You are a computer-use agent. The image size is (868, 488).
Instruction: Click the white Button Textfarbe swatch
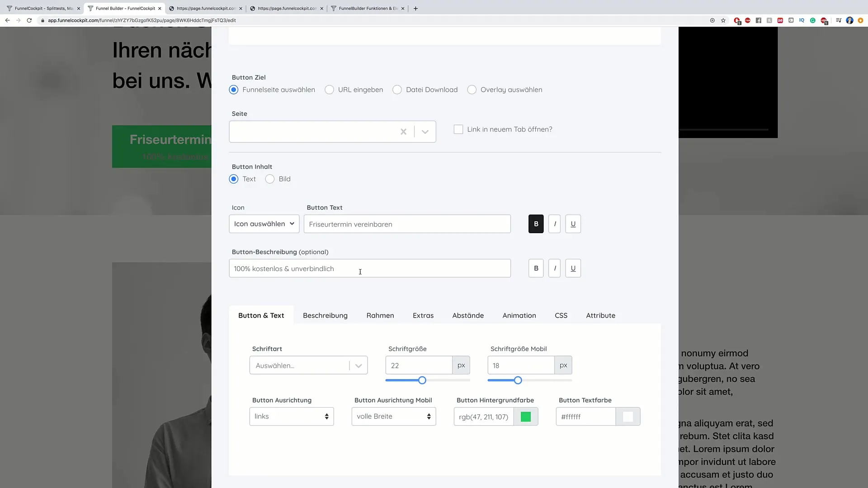(629, 417)
